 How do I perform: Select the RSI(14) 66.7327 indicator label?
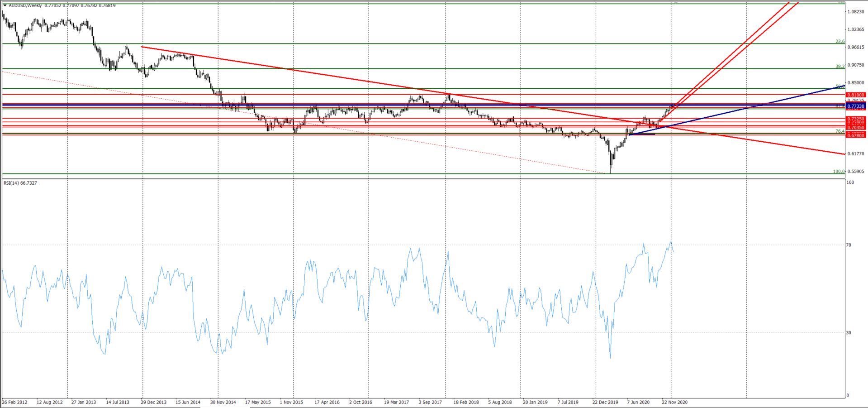[x=20, y=183]
